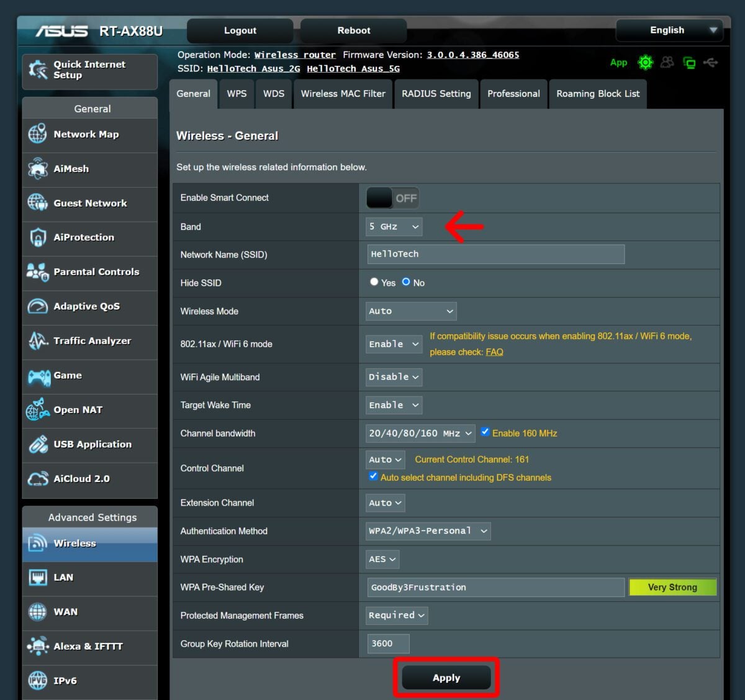Screen dimensions: 745x700
Task: Open the USB Application icon
Action: (37, 445)
